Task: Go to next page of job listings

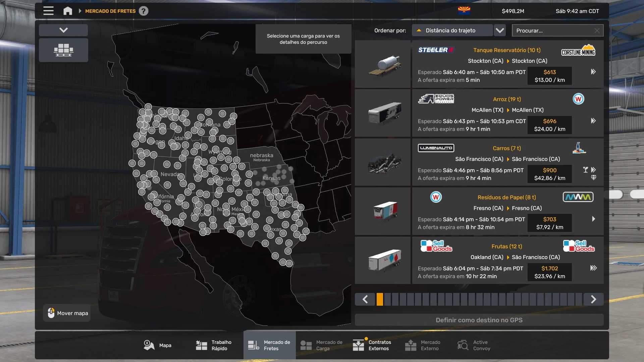Action: pos(593,299)
